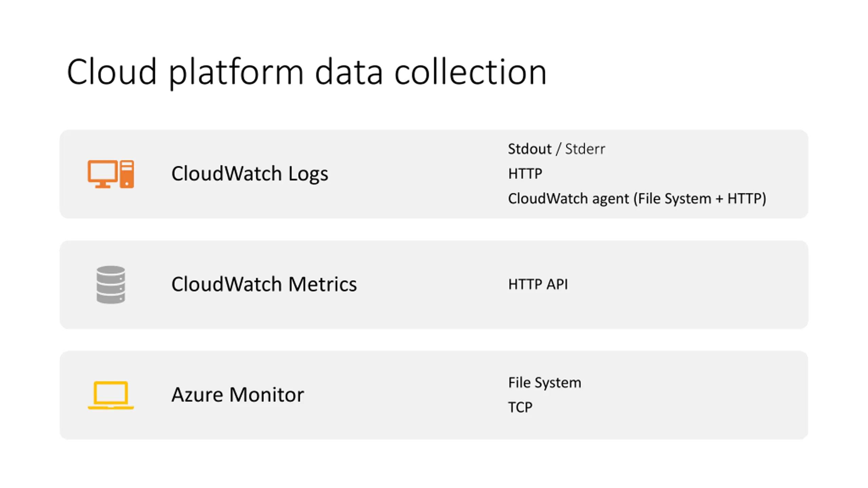
Task: Click the word collection in the title
Action: pyautogui.click(x=471, y=72)
